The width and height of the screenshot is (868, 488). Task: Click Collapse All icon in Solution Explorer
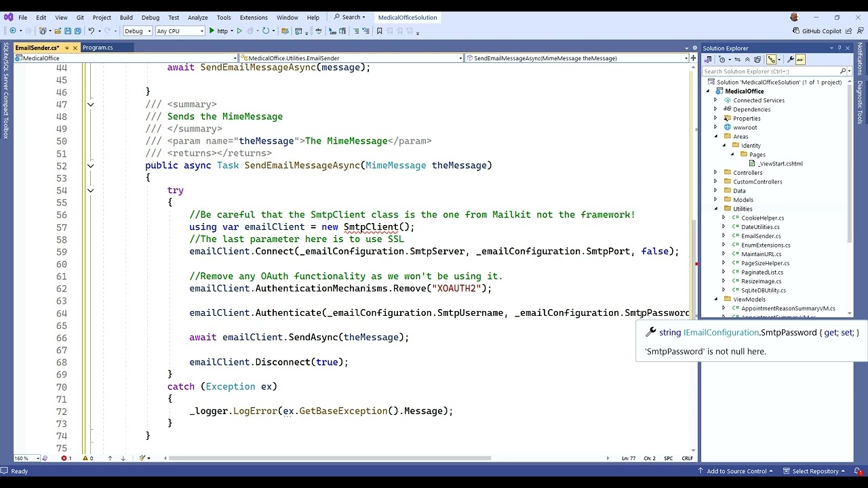747,59
